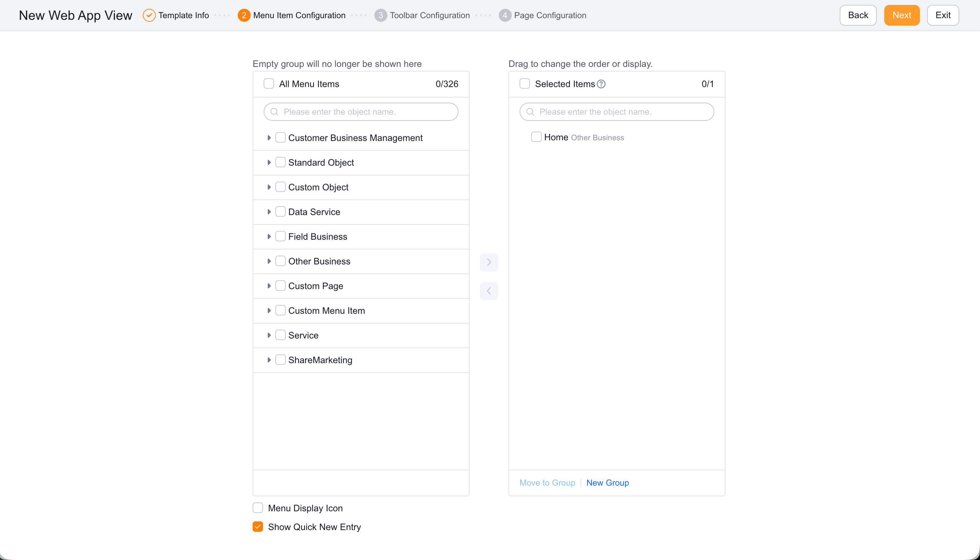Viewport: 980px width, 560px height.
Task: Check the Home item checkbox
Action: [x=536, y=137]
